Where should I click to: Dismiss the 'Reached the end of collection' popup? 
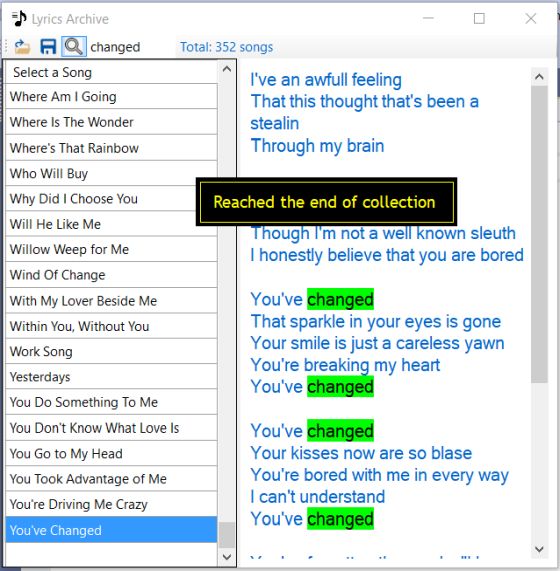pos(326,202)
